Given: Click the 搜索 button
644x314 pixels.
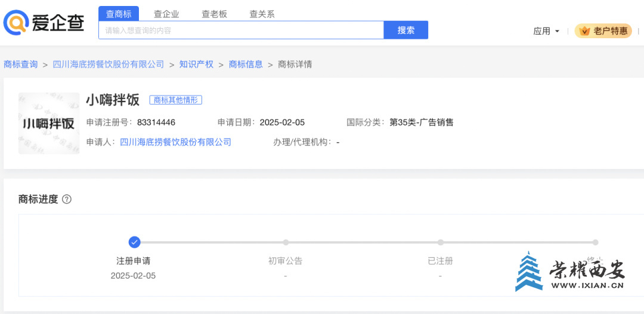Looking at the screenshot, I should pyautogui.click(x=406, y=30).
